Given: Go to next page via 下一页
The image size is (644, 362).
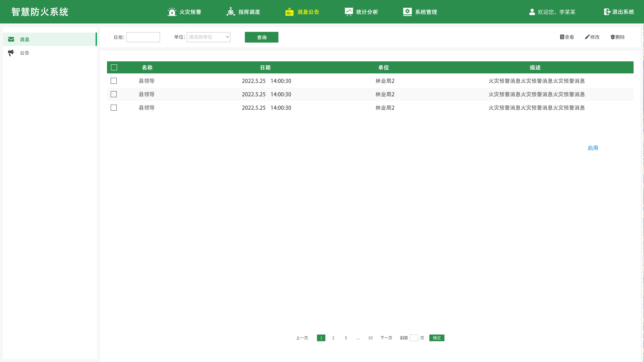Looking at the screenshot, I should click(386, 338).
